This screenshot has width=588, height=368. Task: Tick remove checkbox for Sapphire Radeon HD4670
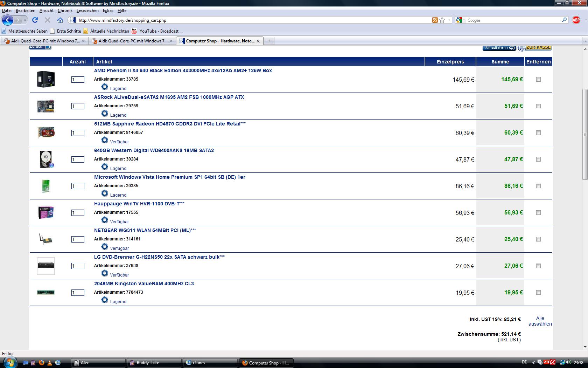[x=538, y=133]
